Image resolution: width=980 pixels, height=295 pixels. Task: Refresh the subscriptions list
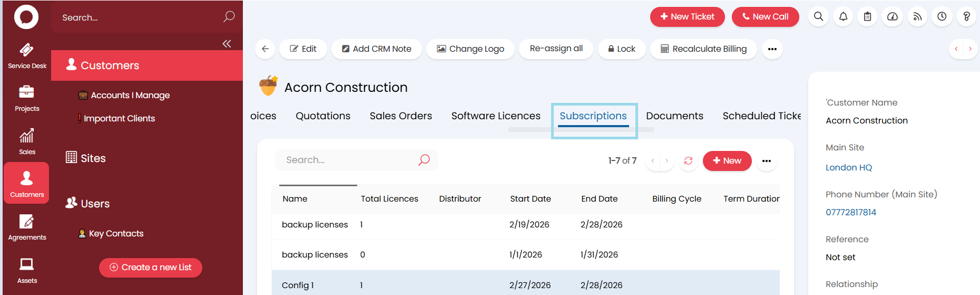pos(688,161)
